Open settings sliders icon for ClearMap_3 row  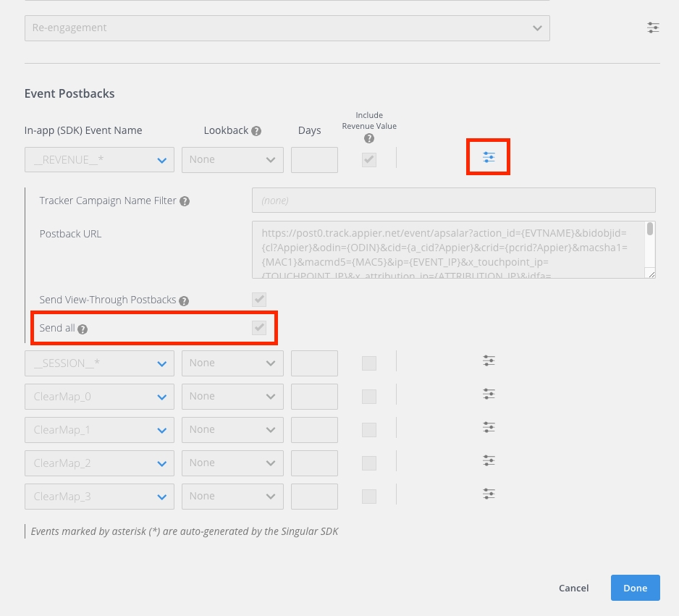(489, 494)
